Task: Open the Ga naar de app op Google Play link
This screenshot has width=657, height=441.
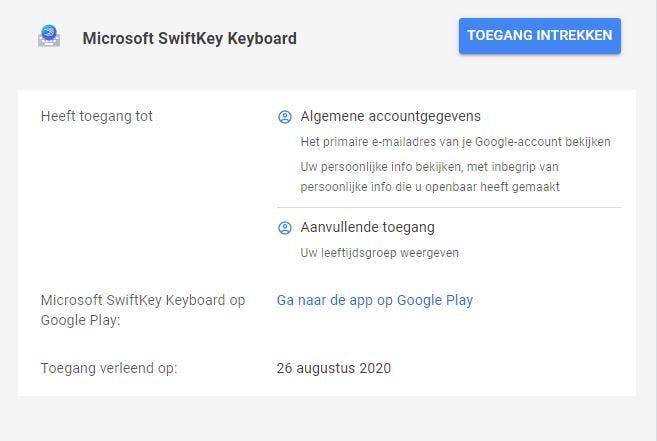Action: [x=374, y=300]
